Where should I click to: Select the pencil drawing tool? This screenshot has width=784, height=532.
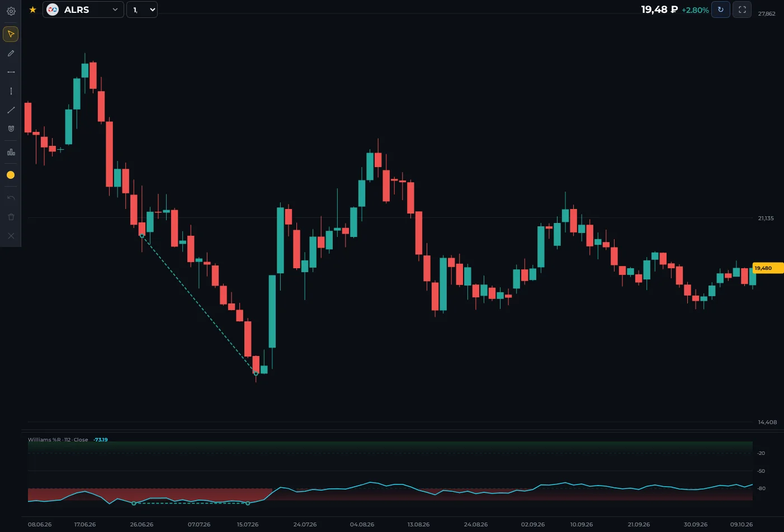(11, 53)
